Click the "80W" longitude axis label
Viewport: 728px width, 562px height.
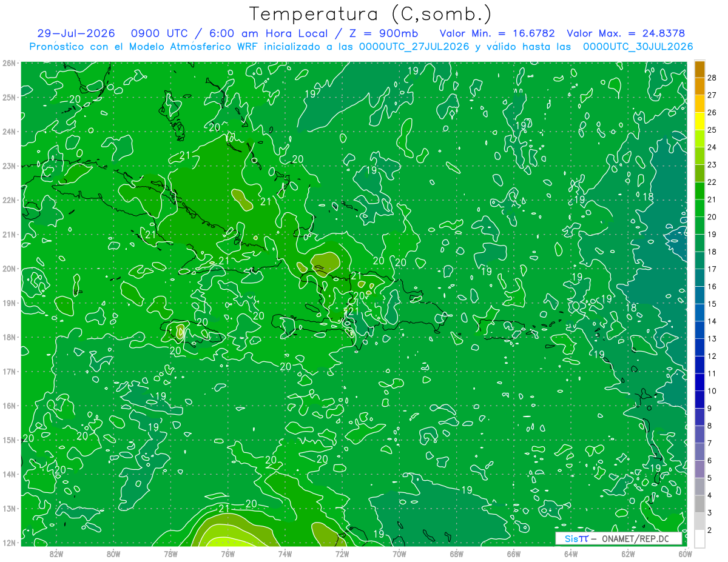[113, 554]
